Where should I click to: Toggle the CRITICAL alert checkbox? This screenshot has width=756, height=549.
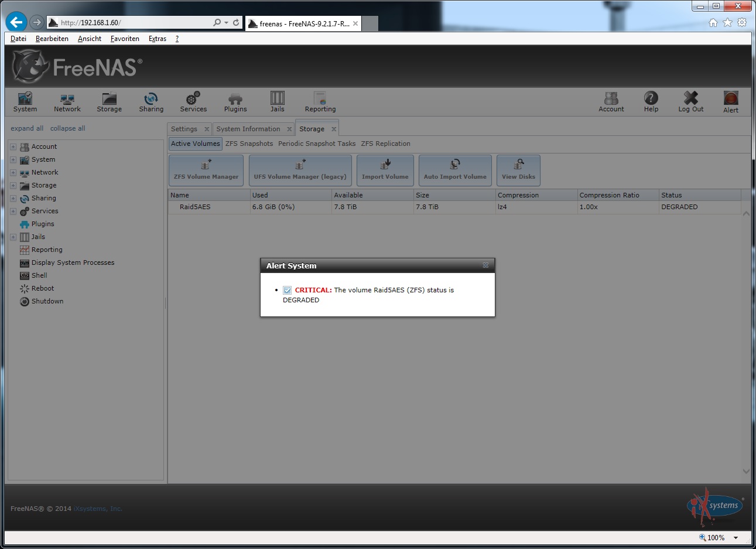coord(288,290)
